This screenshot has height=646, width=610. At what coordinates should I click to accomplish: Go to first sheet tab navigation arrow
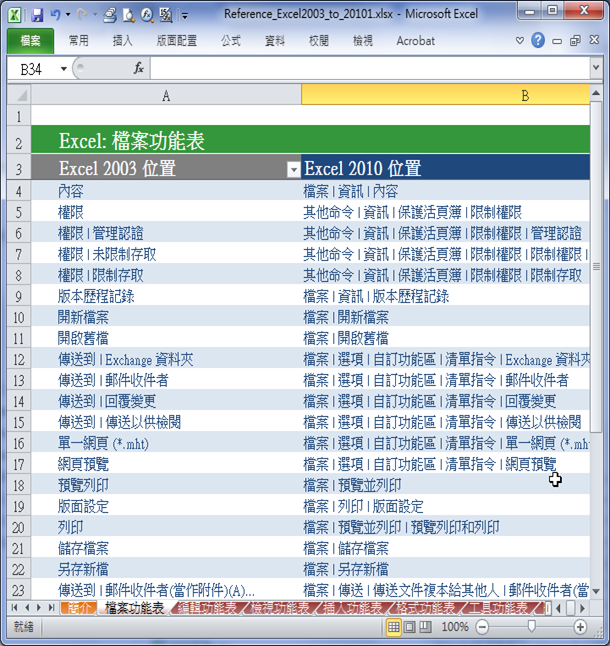(15, 607)
